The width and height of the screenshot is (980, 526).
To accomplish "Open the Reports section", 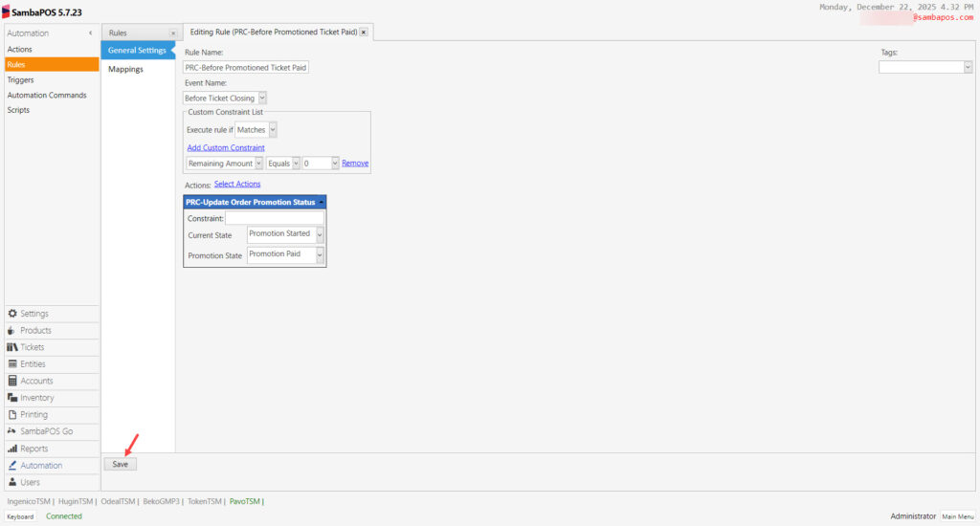I will click(33, 449).
